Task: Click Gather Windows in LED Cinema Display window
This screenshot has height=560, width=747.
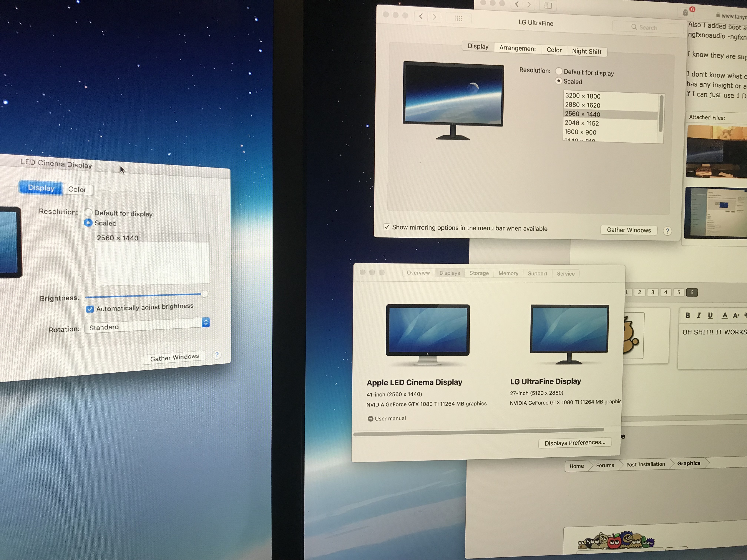Action: click(x=174, y=357)
